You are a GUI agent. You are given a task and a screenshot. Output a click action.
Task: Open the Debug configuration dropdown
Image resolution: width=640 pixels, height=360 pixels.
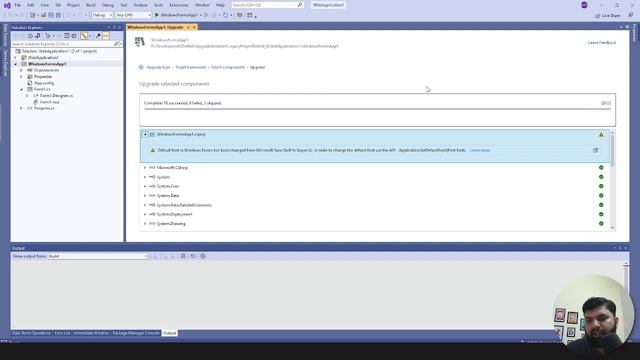click(102, 15)
